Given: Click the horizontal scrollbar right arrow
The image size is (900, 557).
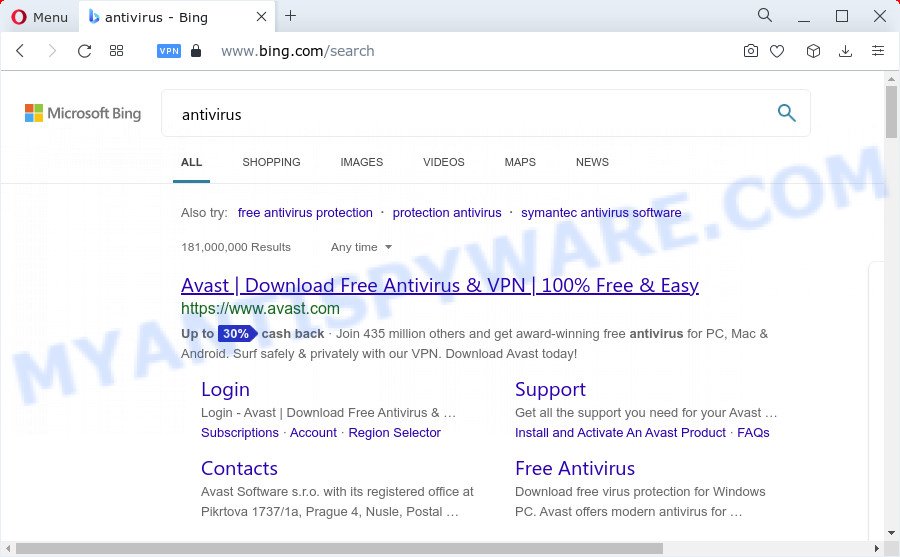Looking at the screenshot, I should [876, 548].
